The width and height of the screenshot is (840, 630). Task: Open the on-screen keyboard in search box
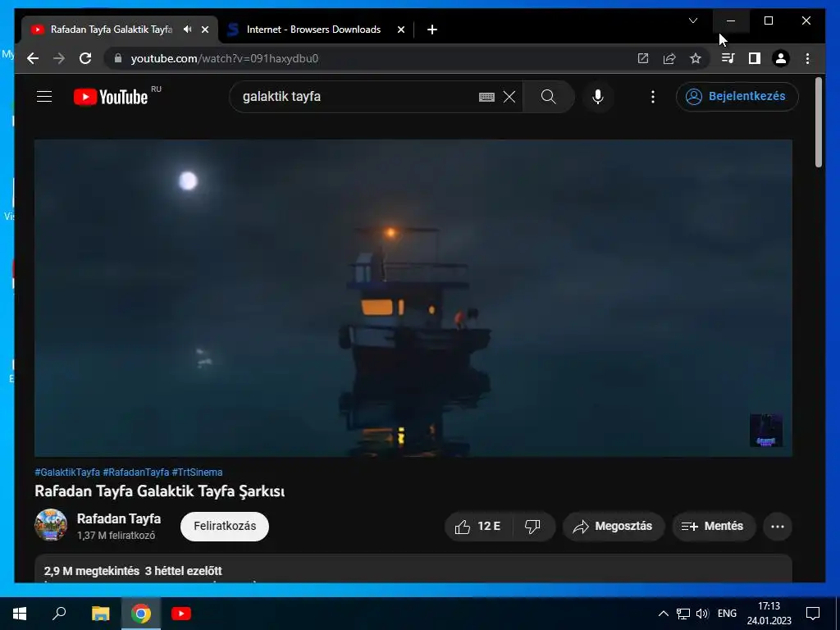coord(486,97)
